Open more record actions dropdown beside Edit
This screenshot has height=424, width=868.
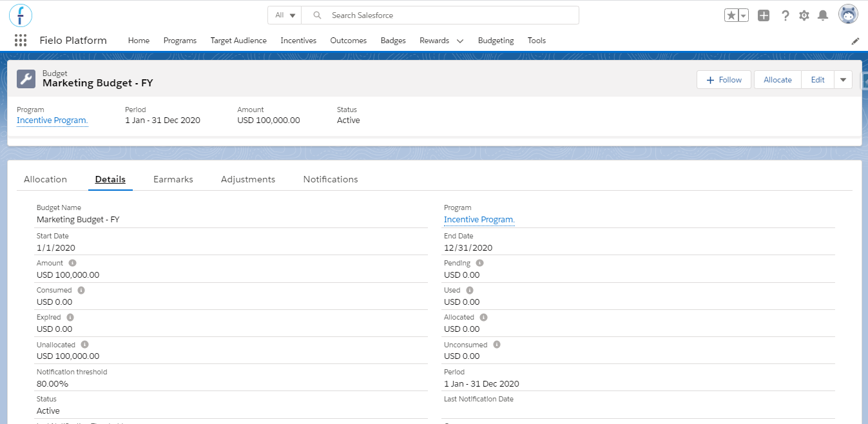pyautogui.click(x=844, y=80)
